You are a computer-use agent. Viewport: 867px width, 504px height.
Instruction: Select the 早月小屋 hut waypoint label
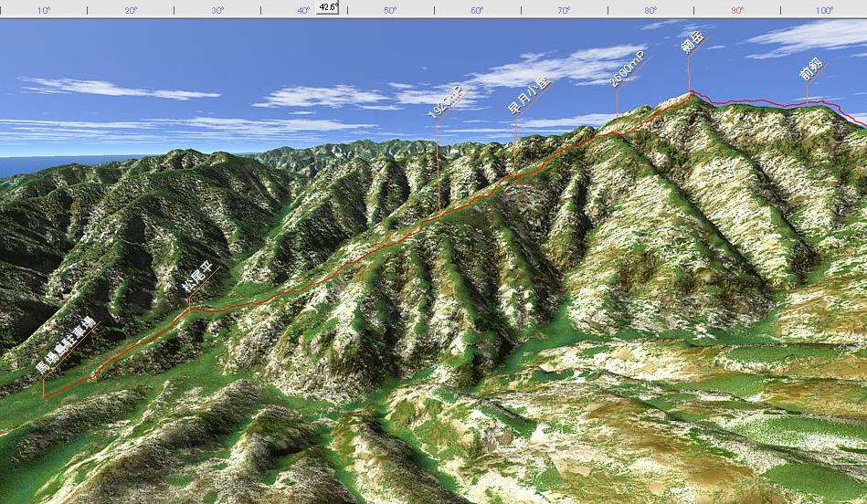click(529, 95)
